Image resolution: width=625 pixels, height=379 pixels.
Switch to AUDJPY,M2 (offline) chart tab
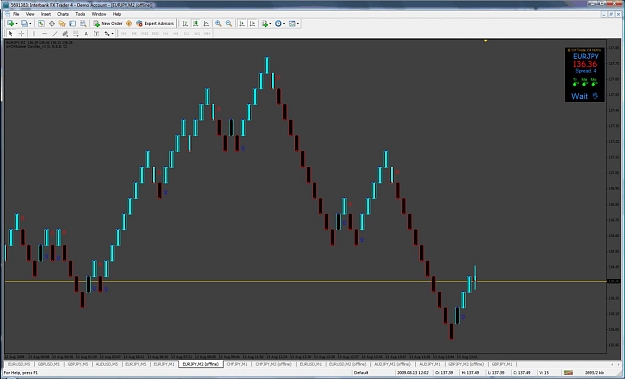392,364
